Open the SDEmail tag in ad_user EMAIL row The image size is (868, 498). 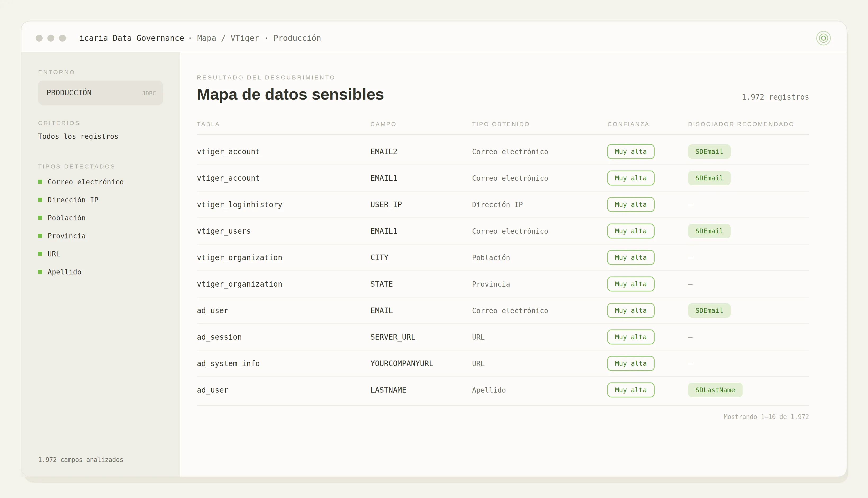pyautogui.click(x=709, y=310)
